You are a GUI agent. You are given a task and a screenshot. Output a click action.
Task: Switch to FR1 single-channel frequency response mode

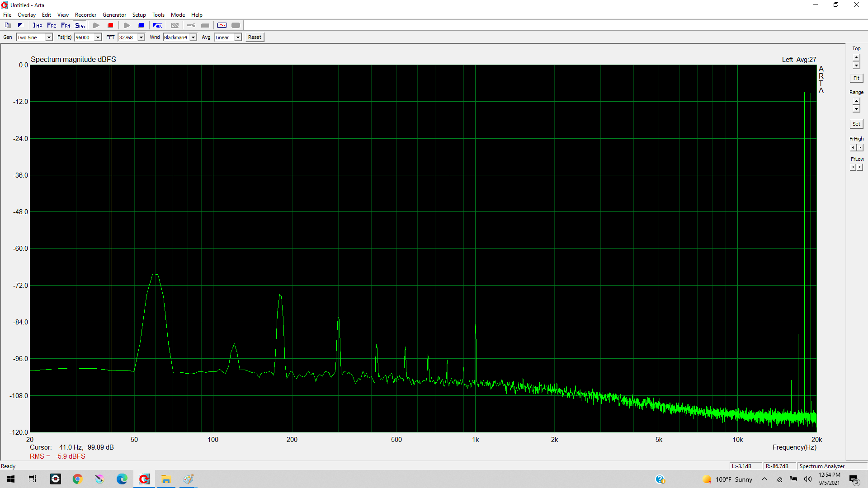tap(66, 25)
